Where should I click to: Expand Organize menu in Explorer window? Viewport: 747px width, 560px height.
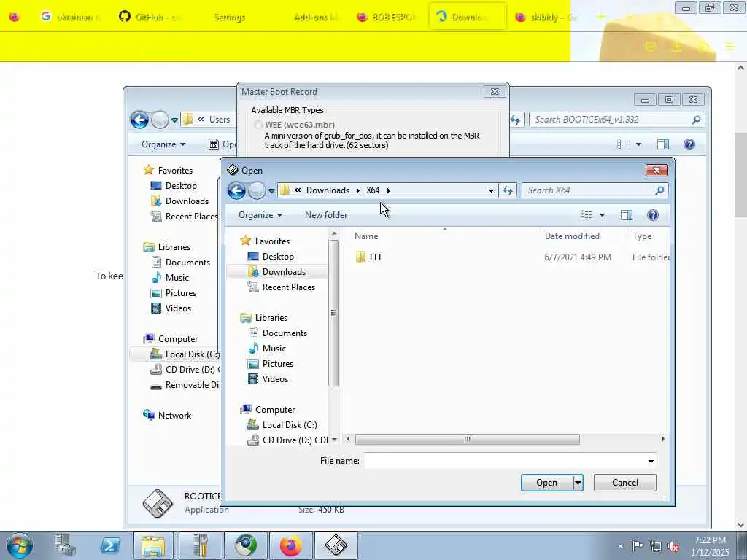coord(163,144)
